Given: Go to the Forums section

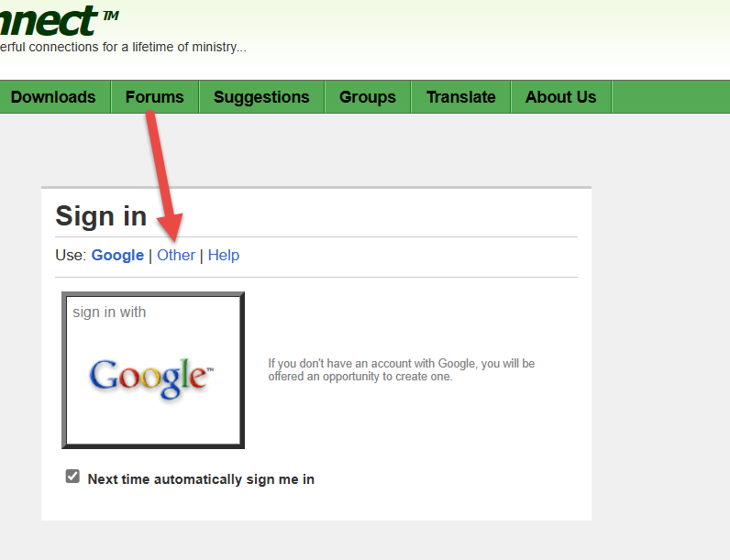Looking at the screenshot, I should tap(155, 97).
